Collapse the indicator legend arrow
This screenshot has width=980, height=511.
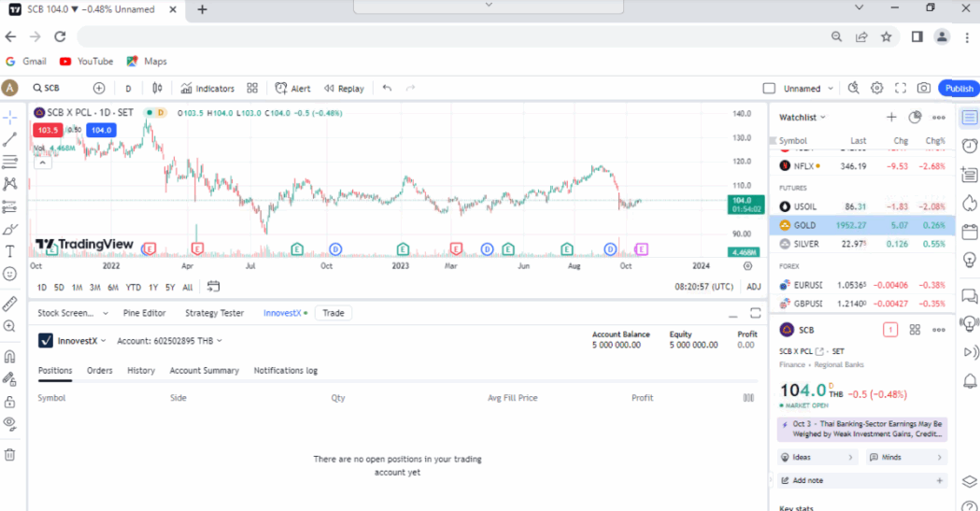coord(42,163)
